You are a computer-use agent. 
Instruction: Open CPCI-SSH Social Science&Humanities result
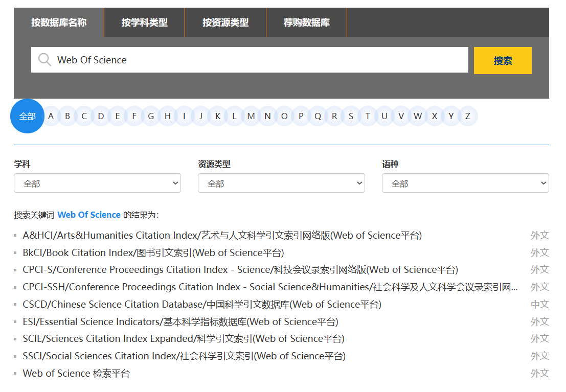coord(270,287)
